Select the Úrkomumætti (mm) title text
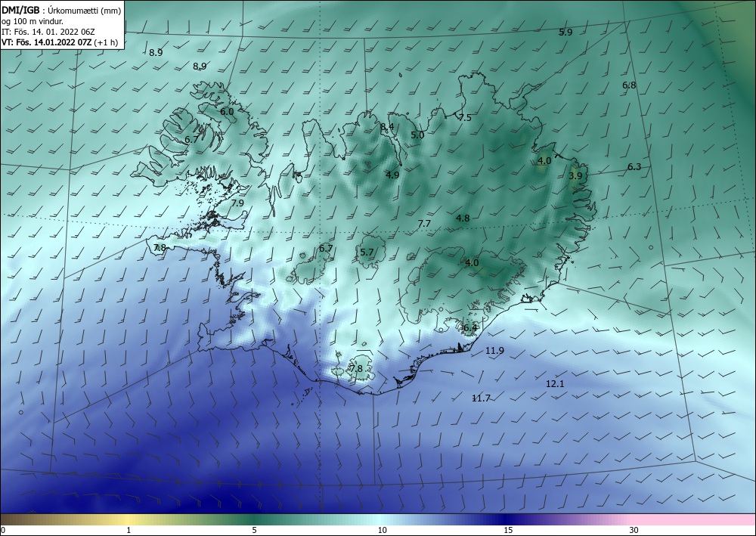The height and width of the screenshot is (536, 756). [x=85, y=11]
